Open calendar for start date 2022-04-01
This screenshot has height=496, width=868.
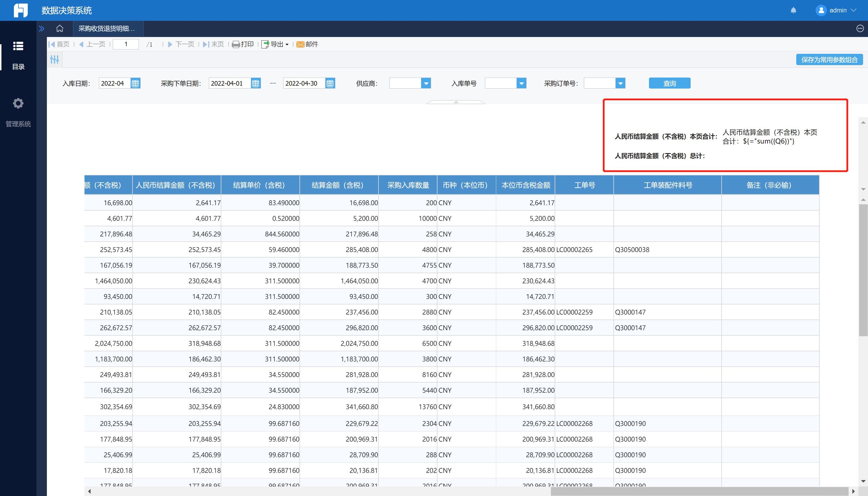click(x=256, y=83)
